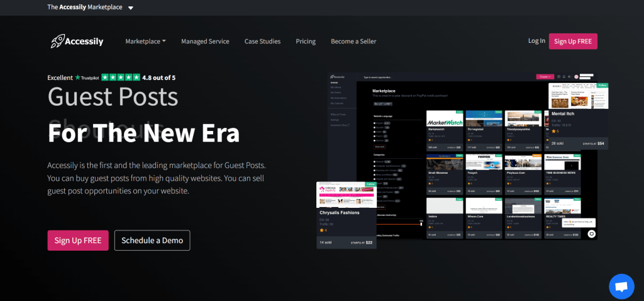Image resolution: width=644 pixels, height=301 pixels.
Task: Open the Case Studies page
Action: (262, 41)
